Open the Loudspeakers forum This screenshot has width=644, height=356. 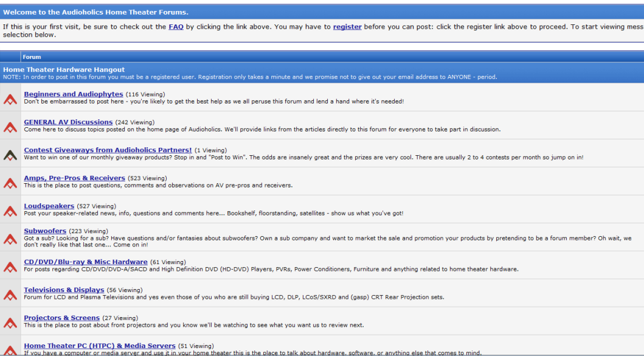point(49,206)
